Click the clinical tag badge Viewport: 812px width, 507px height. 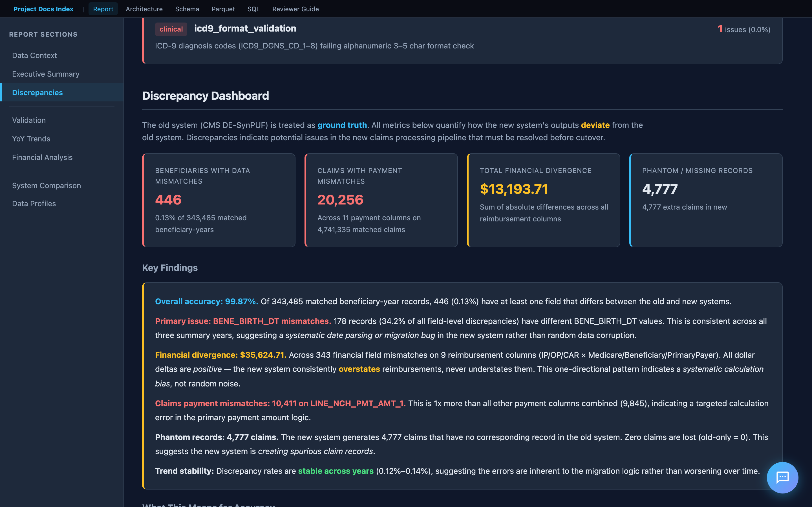tap(171, 29)
